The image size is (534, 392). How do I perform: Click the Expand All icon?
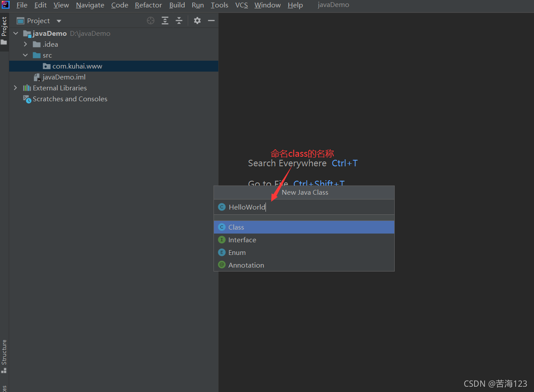tap(165, 21)
